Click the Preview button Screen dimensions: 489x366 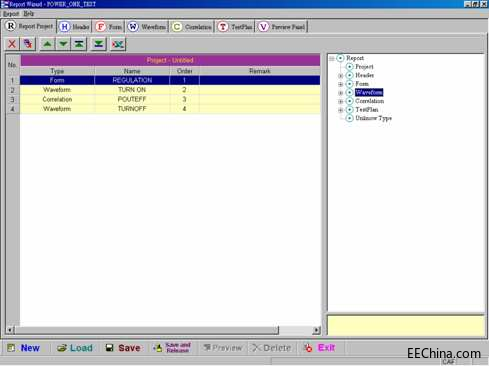pyautogui.click(x=223, y=348)
